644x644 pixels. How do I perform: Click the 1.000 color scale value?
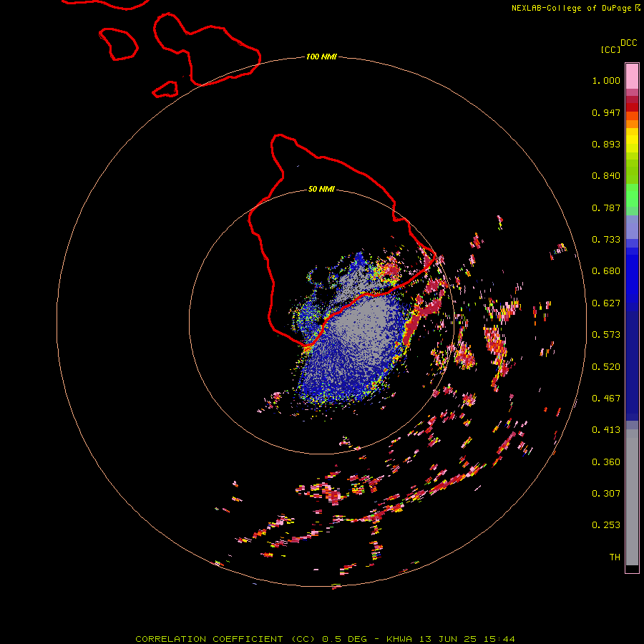[606, 80]
